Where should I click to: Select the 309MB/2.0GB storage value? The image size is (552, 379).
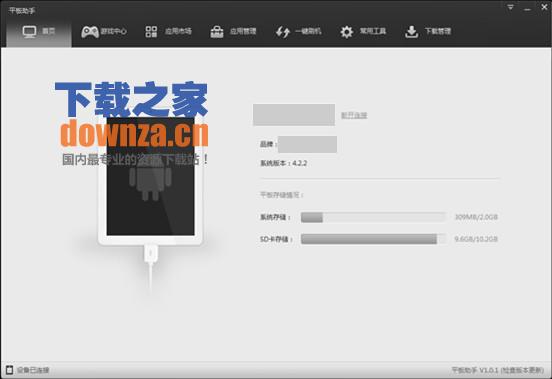(x=476, y=217)
